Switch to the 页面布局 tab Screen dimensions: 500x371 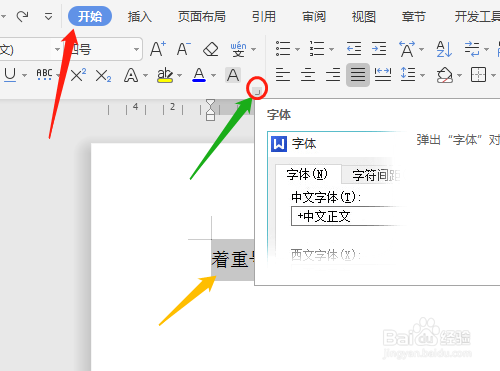[x=202, y=16]
